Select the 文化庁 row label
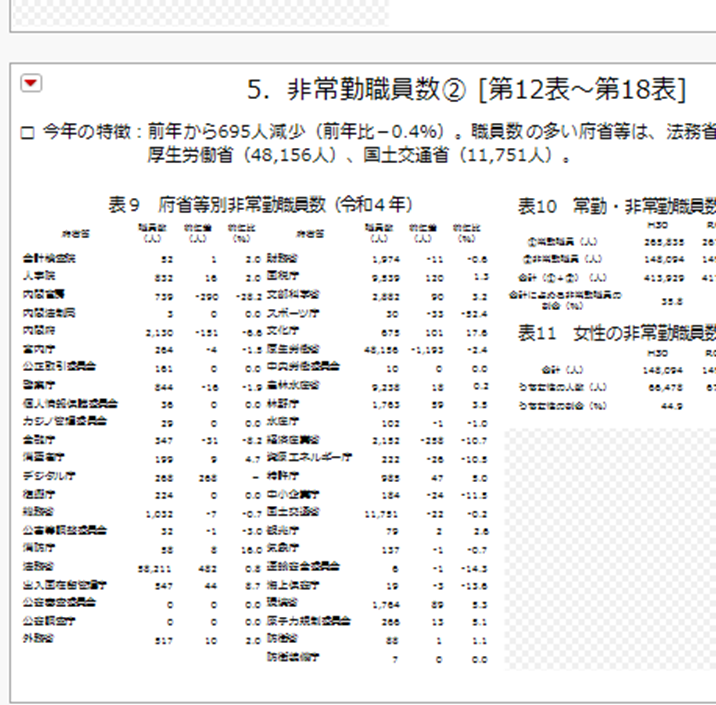This screenshot has height=705, width=716. [x=283, y=331]
